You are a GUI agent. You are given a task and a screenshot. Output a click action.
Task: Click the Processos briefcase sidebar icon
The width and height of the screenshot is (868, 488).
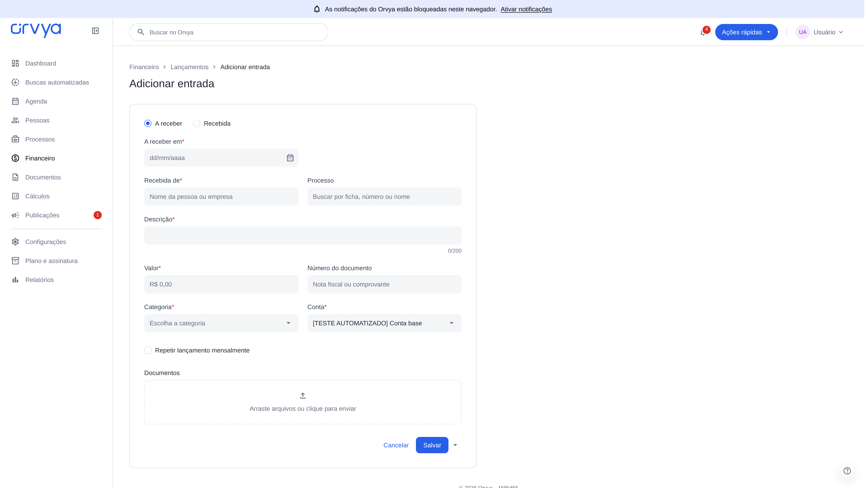[x=15, y=139]
